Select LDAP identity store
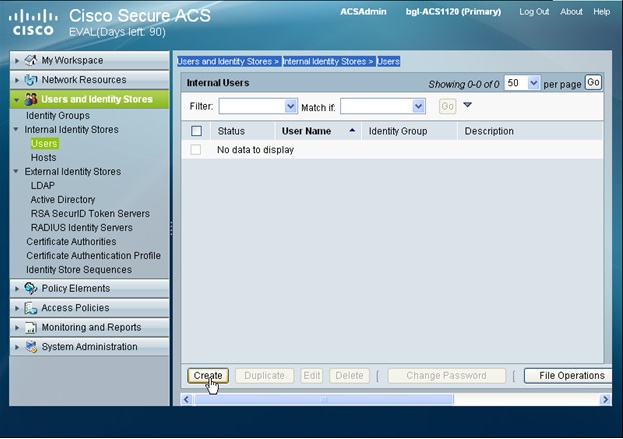 pyautogui.click(x=43, y=186)
